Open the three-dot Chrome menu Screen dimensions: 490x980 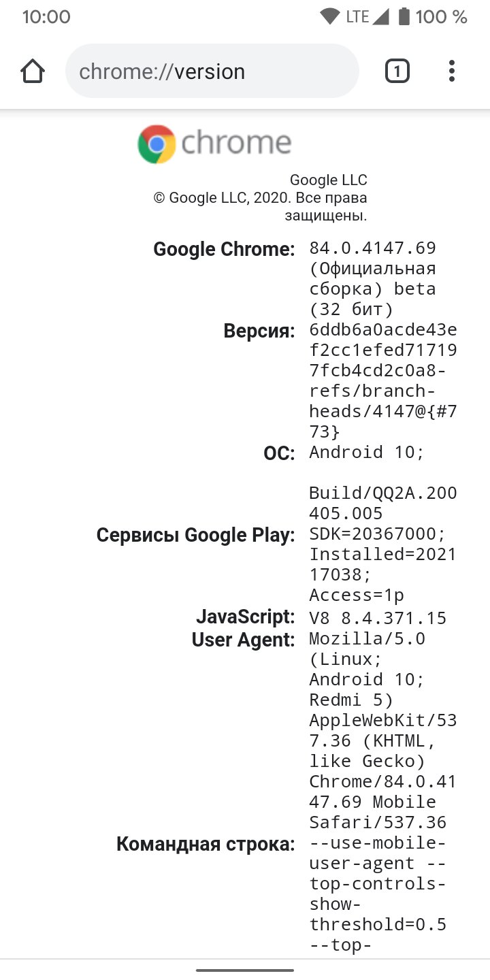452,71
